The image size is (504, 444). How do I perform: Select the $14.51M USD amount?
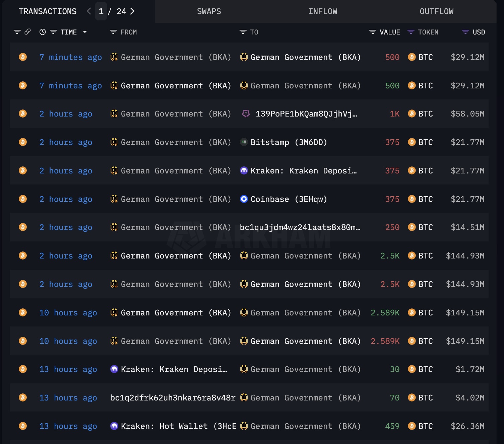467,227
